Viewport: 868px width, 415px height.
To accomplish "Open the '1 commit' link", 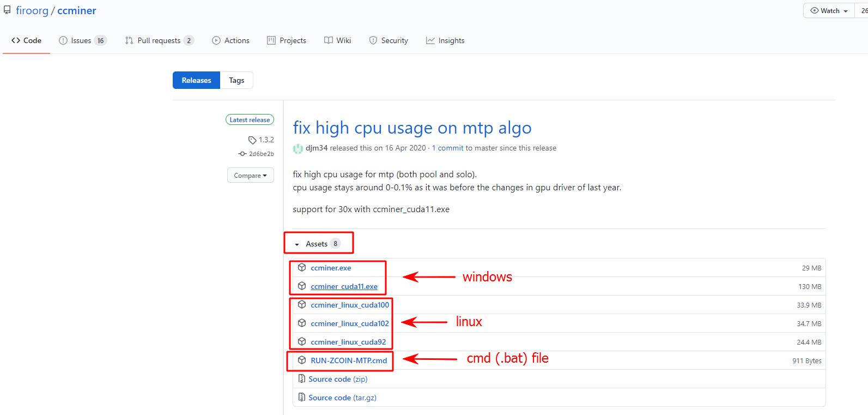I will [447, 148].
